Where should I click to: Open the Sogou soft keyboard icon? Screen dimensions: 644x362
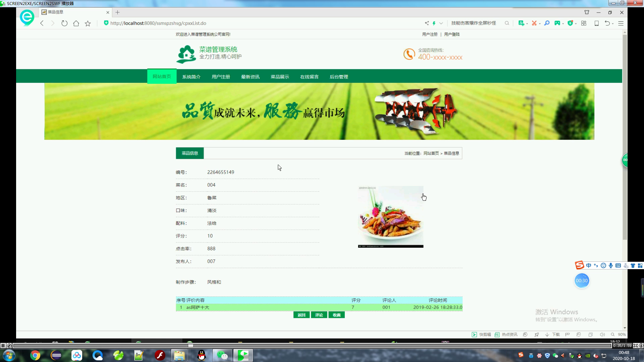618,265
